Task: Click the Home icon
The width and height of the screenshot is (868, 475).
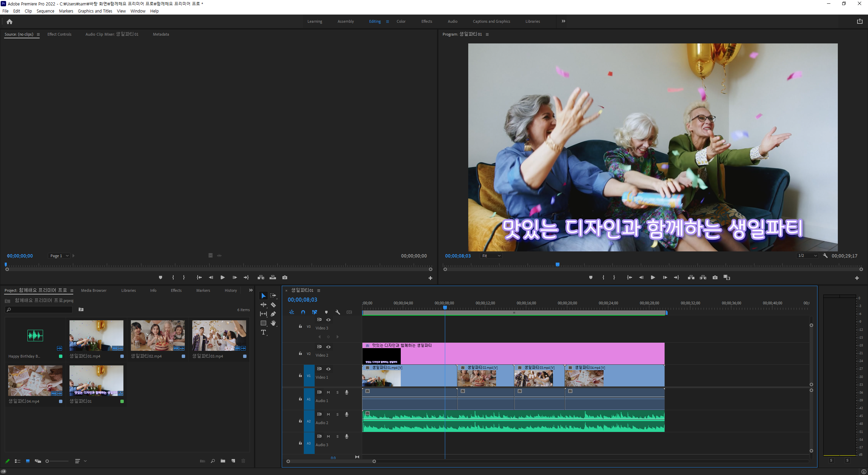Action: [9, 22]
